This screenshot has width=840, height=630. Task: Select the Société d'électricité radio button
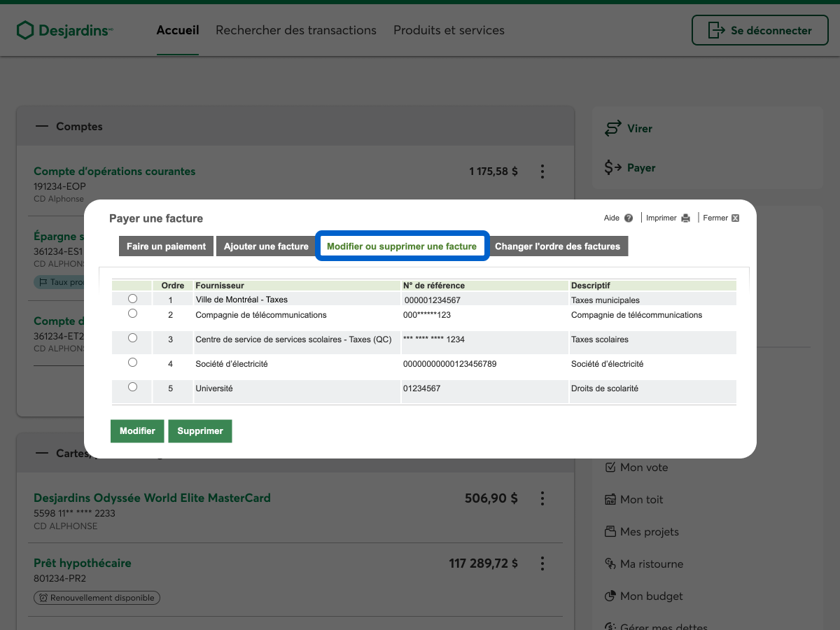click(x=133, y=363)
